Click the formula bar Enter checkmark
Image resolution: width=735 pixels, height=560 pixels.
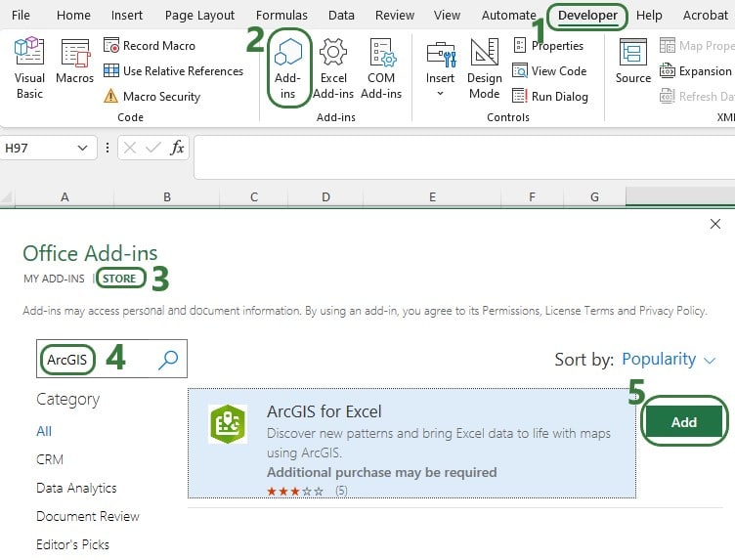pos(153,149)
